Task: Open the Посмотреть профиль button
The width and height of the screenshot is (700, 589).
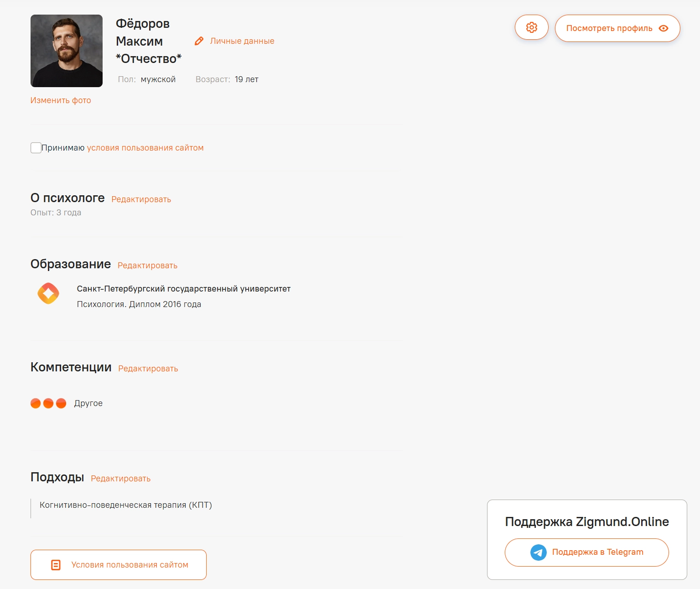Action: [609, 28]
